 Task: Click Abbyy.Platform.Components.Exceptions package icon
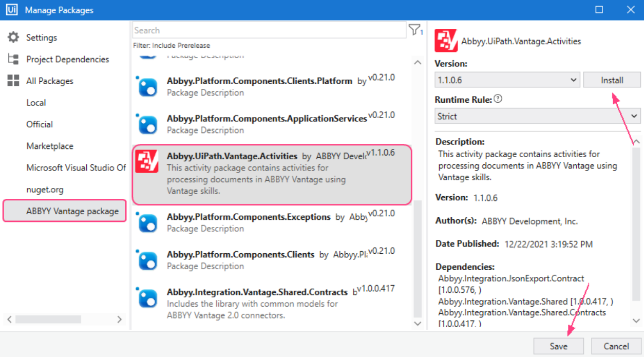click(x=148, y=222)
